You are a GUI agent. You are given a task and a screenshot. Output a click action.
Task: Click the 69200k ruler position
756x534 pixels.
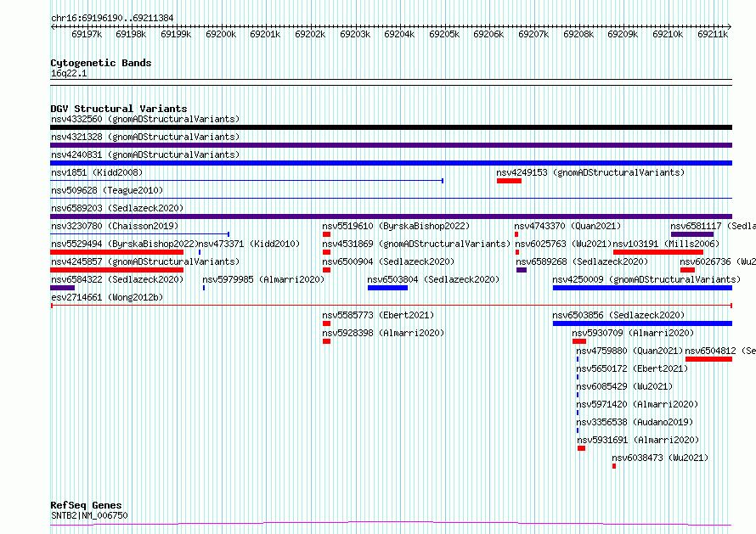click(221, 35)
